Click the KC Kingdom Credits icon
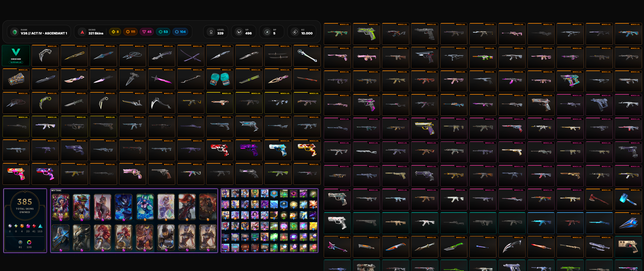This screenshot has width=644, height=271. tap(295, 32)
